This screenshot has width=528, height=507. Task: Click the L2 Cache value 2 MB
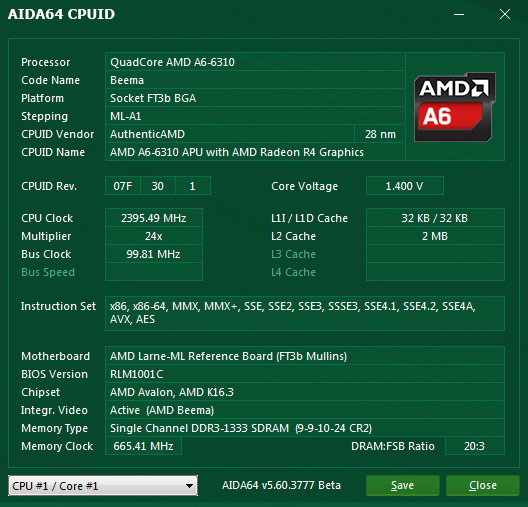click(435, 236)
